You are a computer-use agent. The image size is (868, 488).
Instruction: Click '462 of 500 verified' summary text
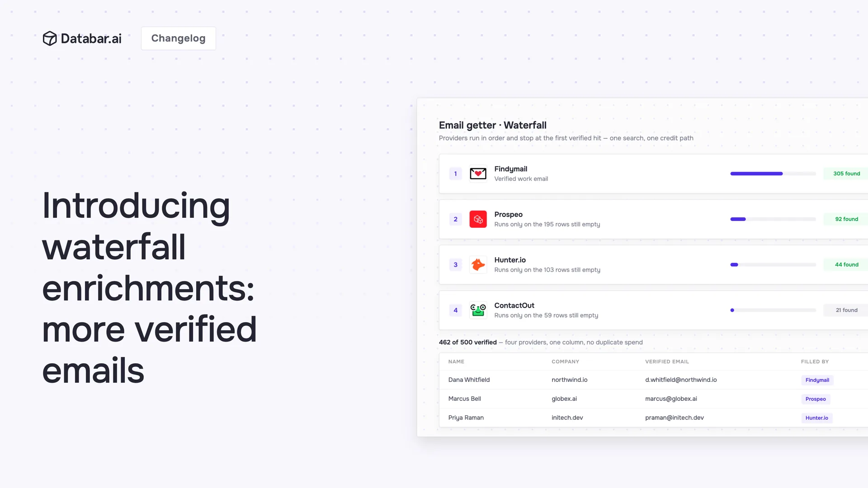pyautogui.click(x=467, y=342)
